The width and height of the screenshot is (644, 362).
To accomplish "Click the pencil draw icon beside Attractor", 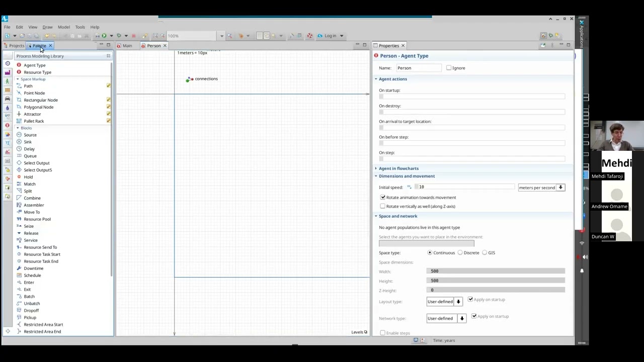I will (108, 114).
